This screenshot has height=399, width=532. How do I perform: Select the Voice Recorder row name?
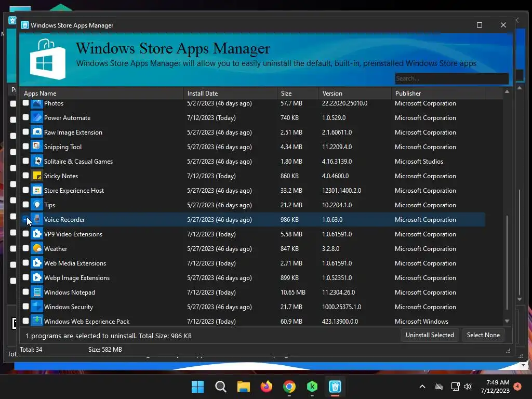(x=64, y=220)
